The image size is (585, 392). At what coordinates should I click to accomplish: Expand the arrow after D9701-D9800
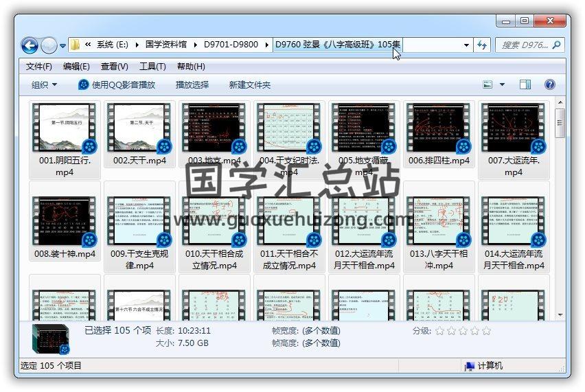click(x=267, y=45)
